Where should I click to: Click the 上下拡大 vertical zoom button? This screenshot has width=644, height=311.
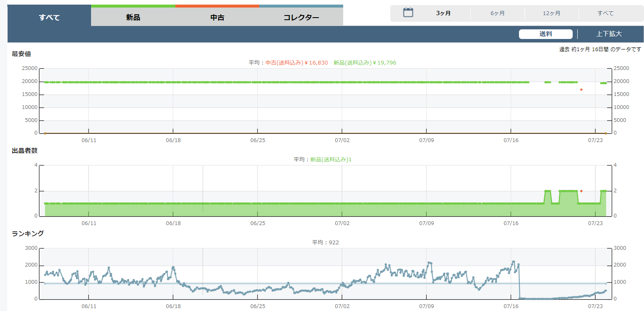pos(609,34)
